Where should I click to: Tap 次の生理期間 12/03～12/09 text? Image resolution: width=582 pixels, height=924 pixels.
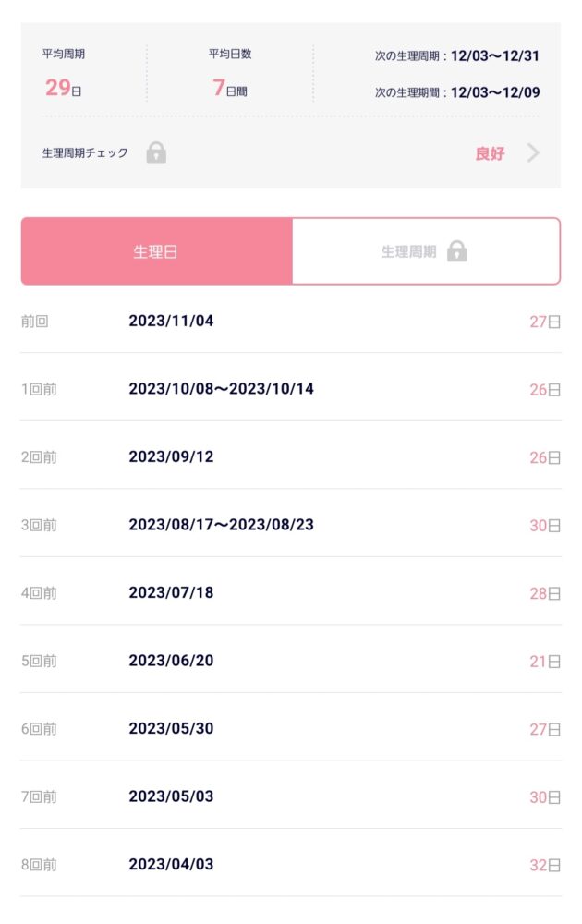pyautogui.click(x=457, y=92)
